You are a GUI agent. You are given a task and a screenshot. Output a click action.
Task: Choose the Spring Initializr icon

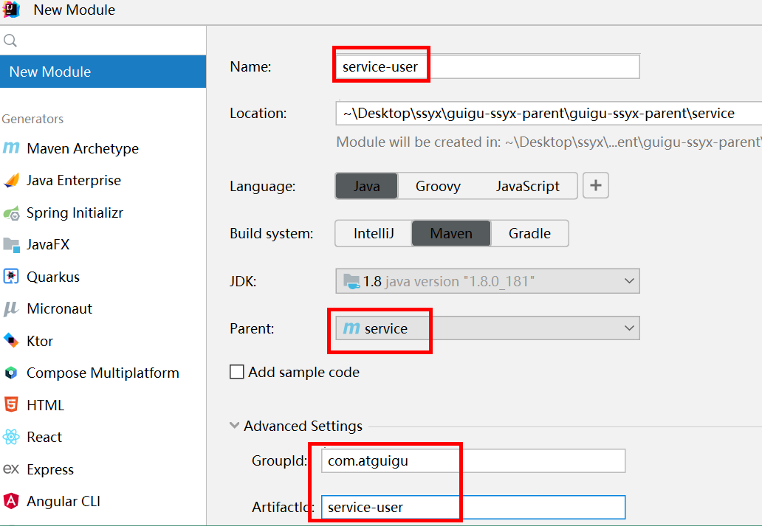click(11, 213)
